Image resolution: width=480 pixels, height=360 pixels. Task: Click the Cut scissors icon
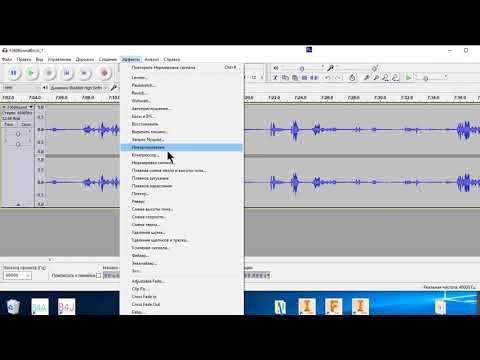point(275,78)
